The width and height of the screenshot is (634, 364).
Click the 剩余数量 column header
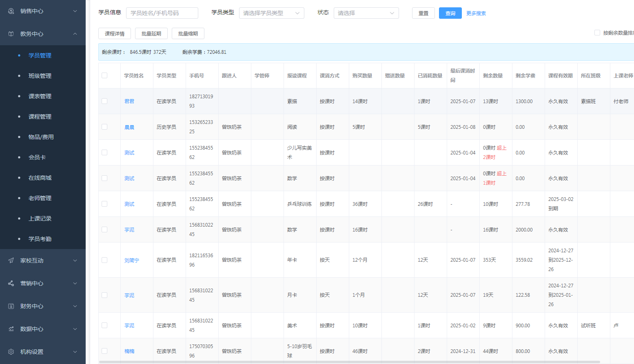coord(493,76)
